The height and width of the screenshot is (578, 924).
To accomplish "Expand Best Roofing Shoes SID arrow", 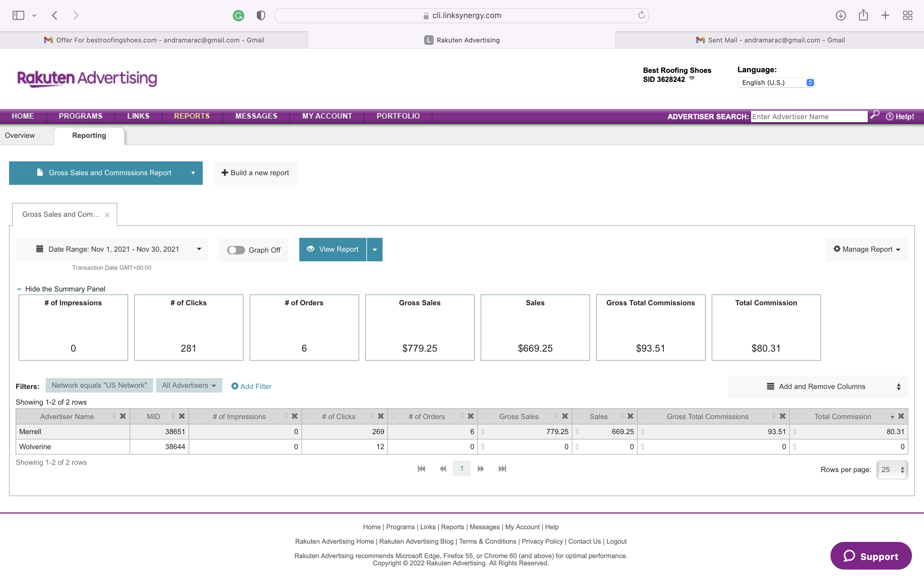I will click(692, 78).
